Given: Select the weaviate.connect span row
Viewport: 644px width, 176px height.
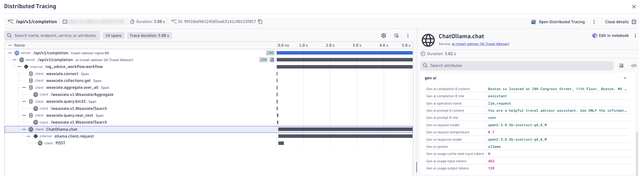Looking at the screenshot, I should click(x=62, y=74).
